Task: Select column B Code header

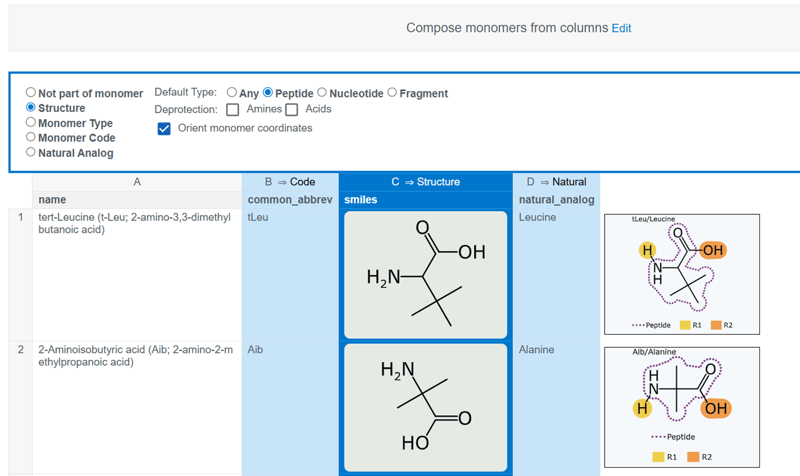Action: (x=289, y=182)
